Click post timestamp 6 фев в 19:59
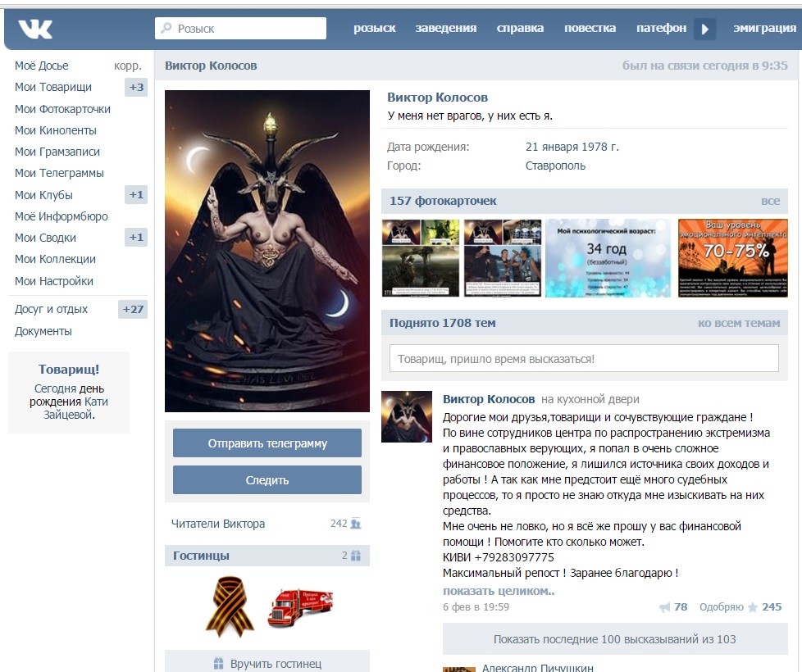This screenshot has height=672, width=802. 476,607
